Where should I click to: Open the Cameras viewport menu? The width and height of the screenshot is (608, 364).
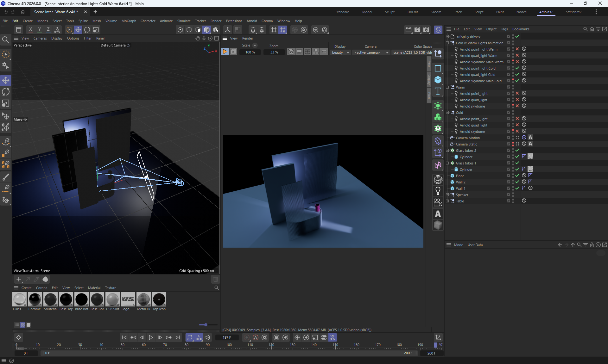40,38
